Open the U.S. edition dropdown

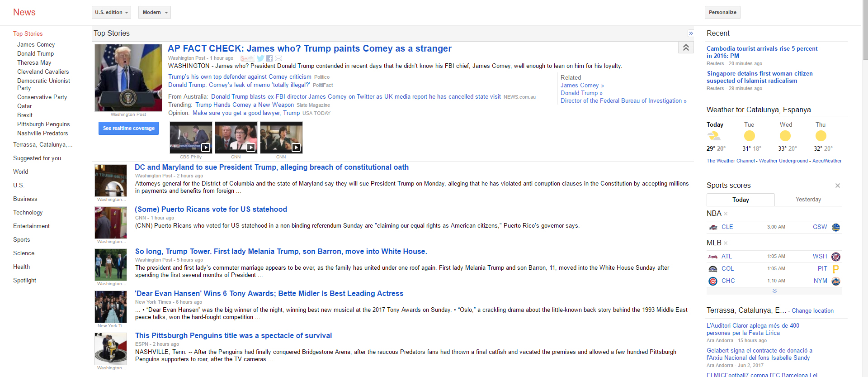[x=111, y=13]
